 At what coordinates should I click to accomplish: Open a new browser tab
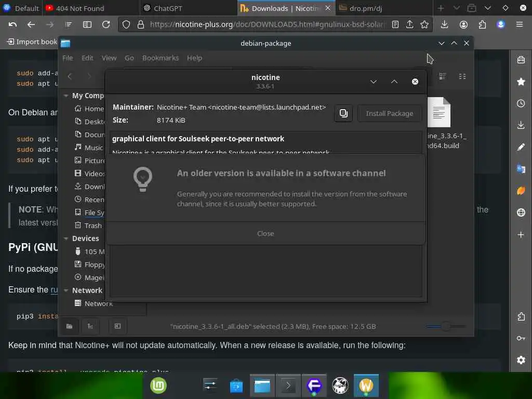pyautogui.click(x=441, y=8)
